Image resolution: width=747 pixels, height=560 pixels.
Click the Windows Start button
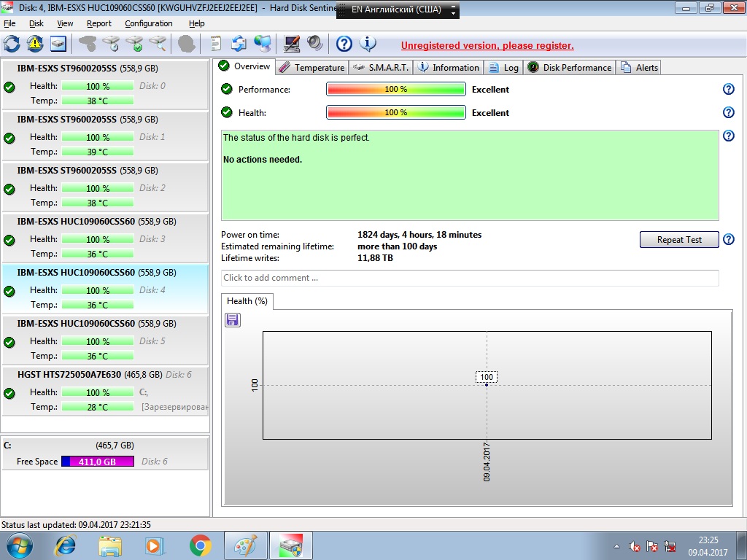19,545
